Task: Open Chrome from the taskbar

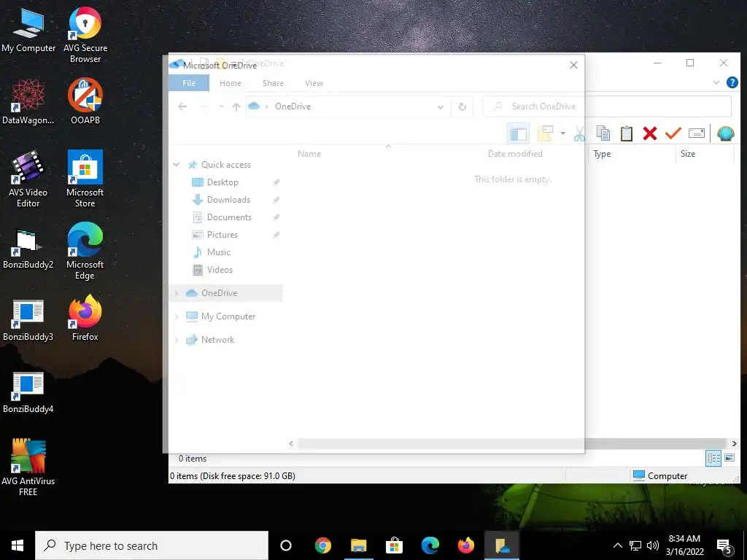Action: (323, 545)
